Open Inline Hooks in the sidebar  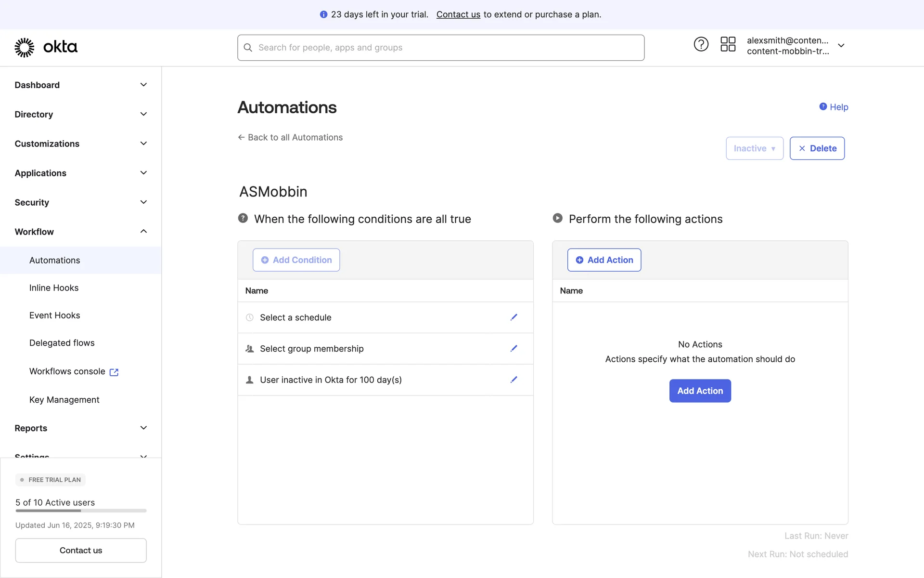click(54, 288)
